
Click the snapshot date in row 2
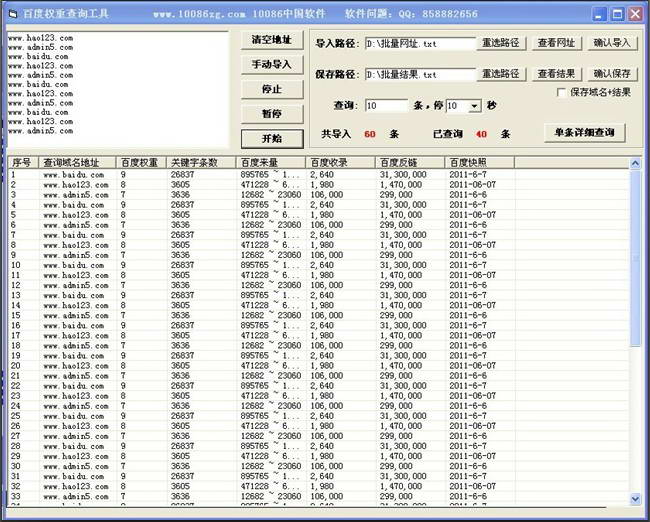click(473, 185)
